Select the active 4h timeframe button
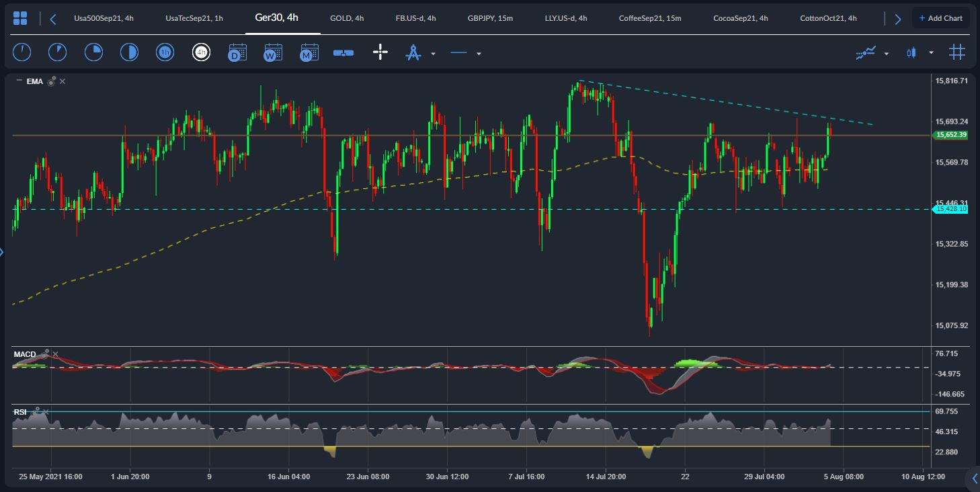Screen dimensions: 980x492 (x=200, y=52)
